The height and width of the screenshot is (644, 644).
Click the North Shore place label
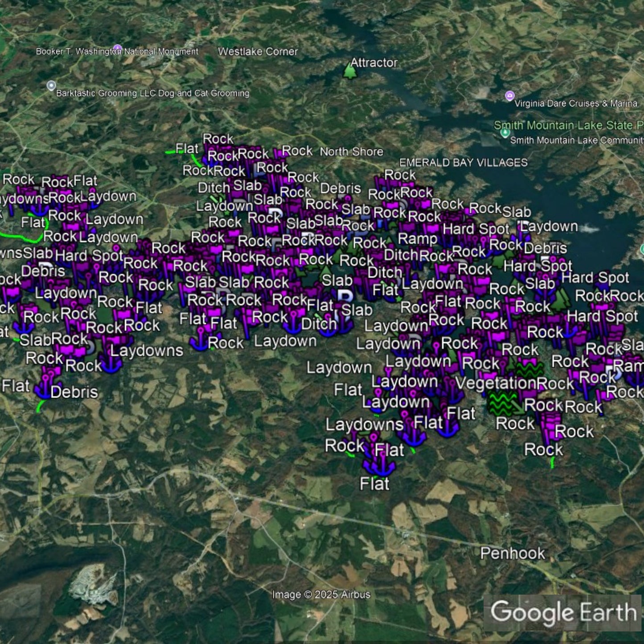point(351,152)
